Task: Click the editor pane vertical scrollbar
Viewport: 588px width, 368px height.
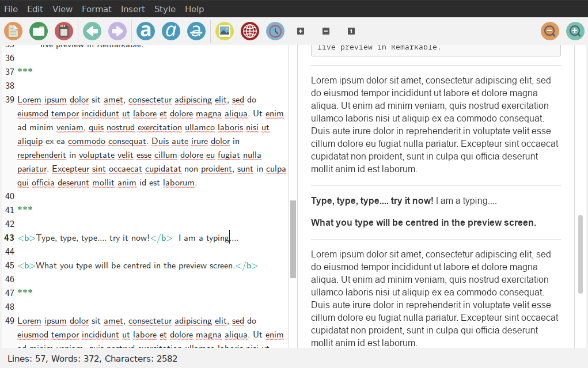Action: pyautogui.click(x=293, y=239)
